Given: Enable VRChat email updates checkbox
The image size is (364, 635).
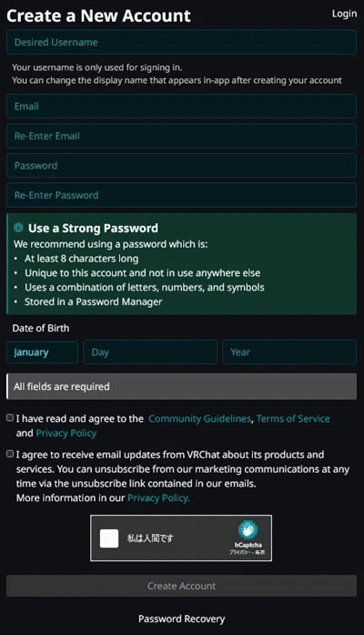Looking at the screenshot, I should click(x=10, y=454).
